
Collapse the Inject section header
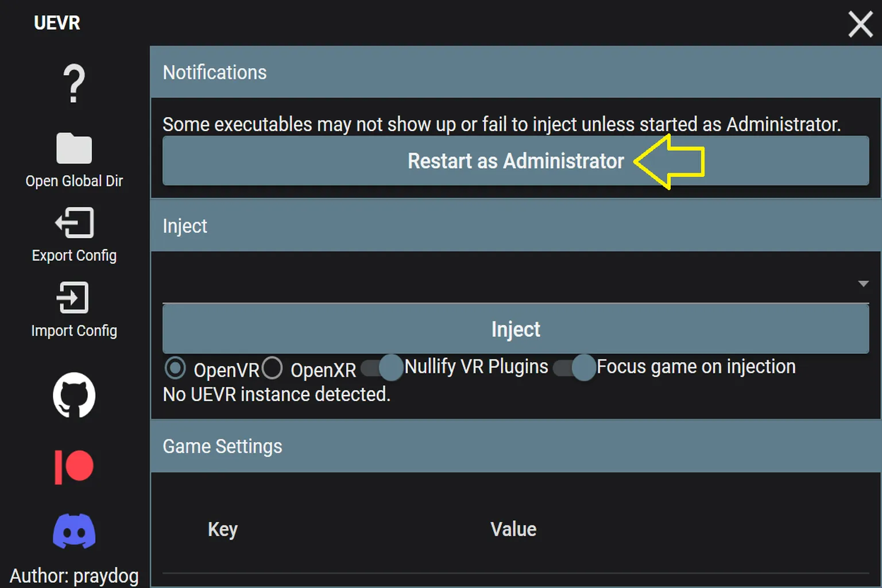pos(516,226)
